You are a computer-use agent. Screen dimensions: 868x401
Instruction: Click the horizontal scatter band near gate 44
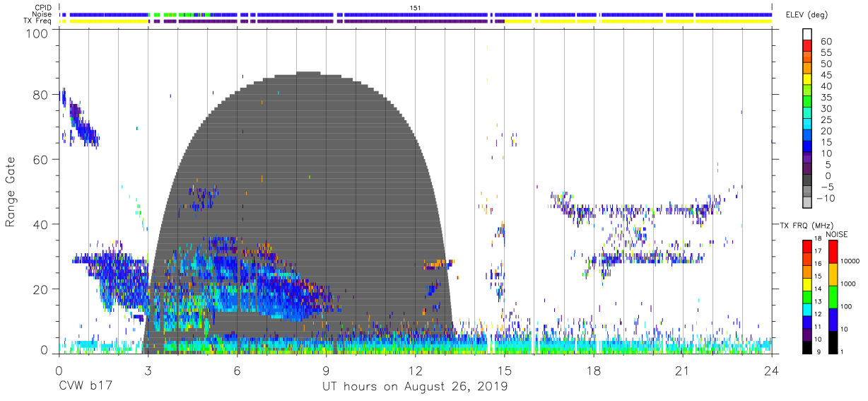click(636, 210)
